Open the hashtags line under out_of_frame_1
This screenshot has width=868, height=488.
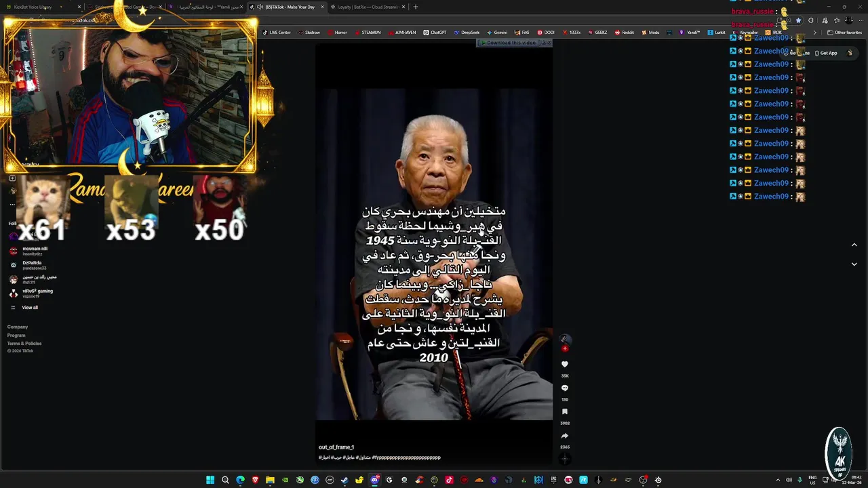coord(379,457)
